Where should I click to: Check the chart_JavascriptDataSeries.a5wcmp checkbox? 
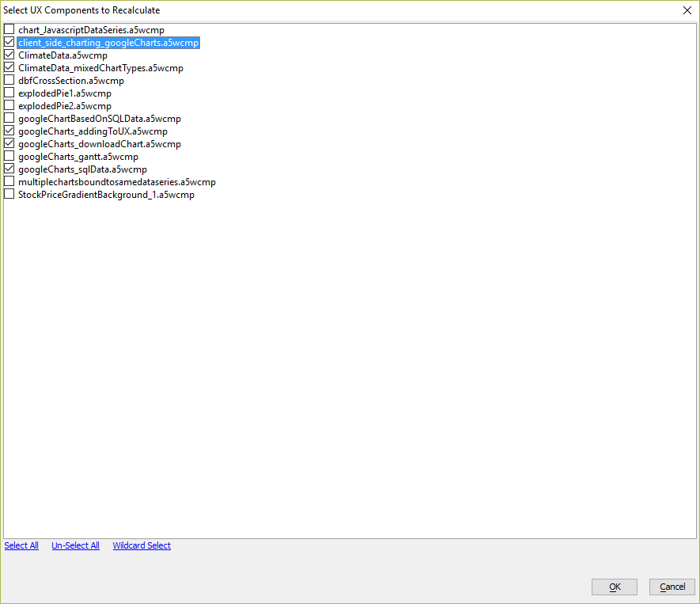(x=9, y=29)
